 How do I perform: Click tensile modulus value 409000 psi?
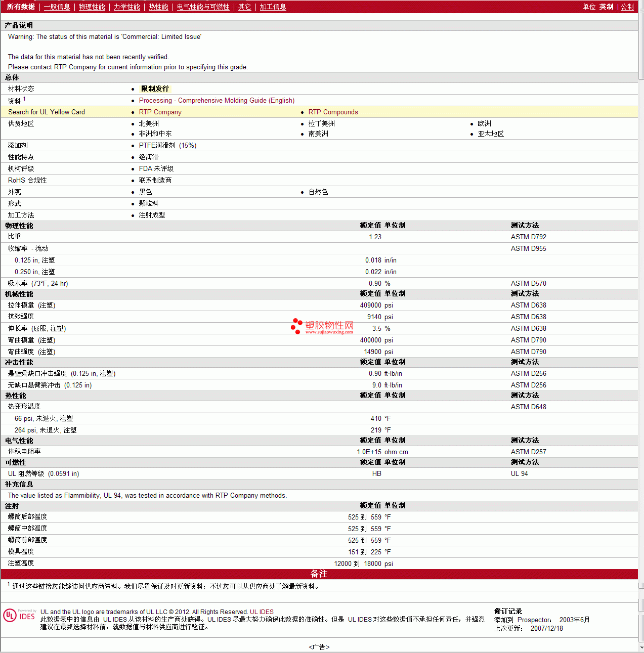[x=376, y=305]
